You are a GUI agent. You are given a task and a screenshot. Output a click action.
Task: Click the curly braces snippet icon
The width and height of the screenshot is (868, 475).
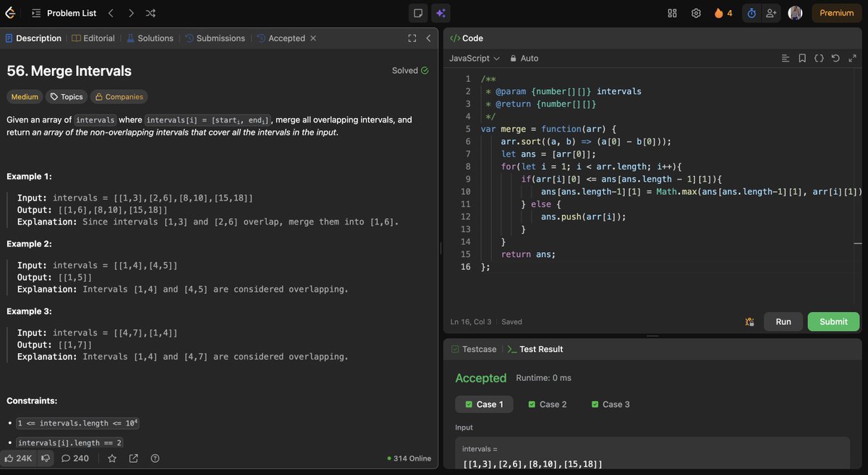pyautogui.click(x=819, y=58)
